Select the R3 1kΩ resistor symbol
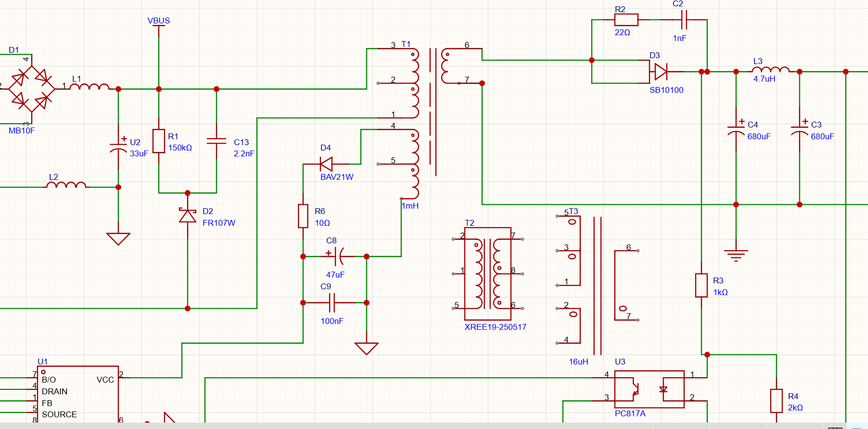 [701, 285]
